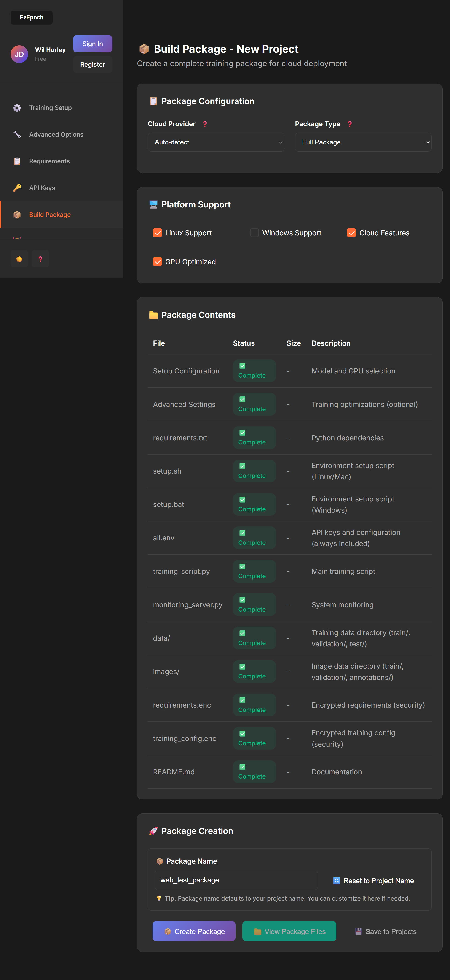Uncheck GPU Optimized
Image resolution: width=450 pixels, height=980 pixels.
pos(157,261)
